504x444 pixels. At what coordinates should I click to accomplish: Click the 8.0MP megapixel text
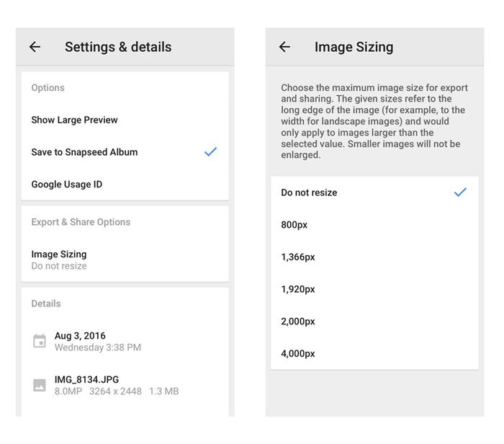(68, 391)
